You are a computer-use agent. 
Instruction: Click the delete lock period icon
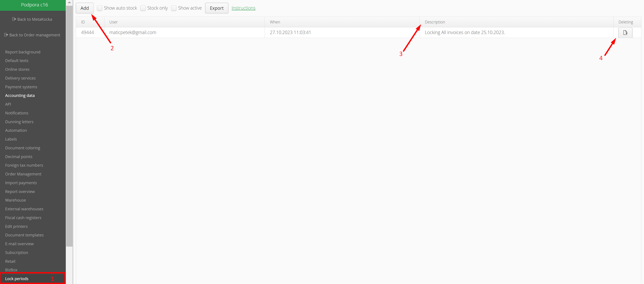[625, 33]
